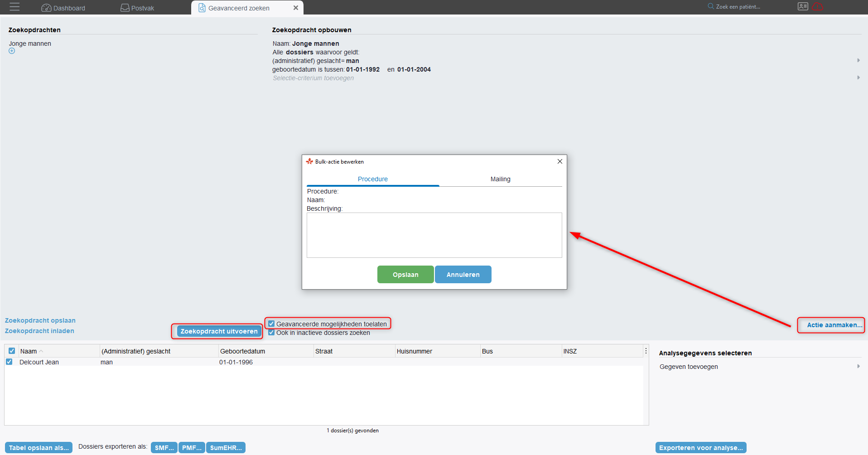
Task: Click the Bus column header
Action: point(521,351)
